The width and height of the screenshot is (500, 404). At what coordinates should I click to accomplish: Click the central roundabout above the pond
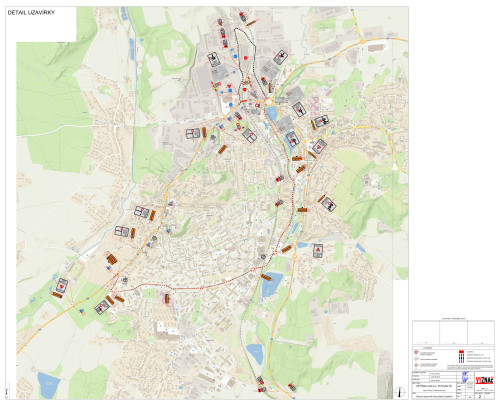coord(269,101)
